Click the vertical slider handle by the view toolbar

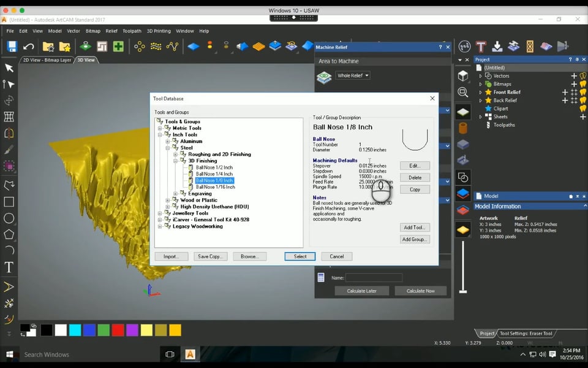(x=463, y=291)
